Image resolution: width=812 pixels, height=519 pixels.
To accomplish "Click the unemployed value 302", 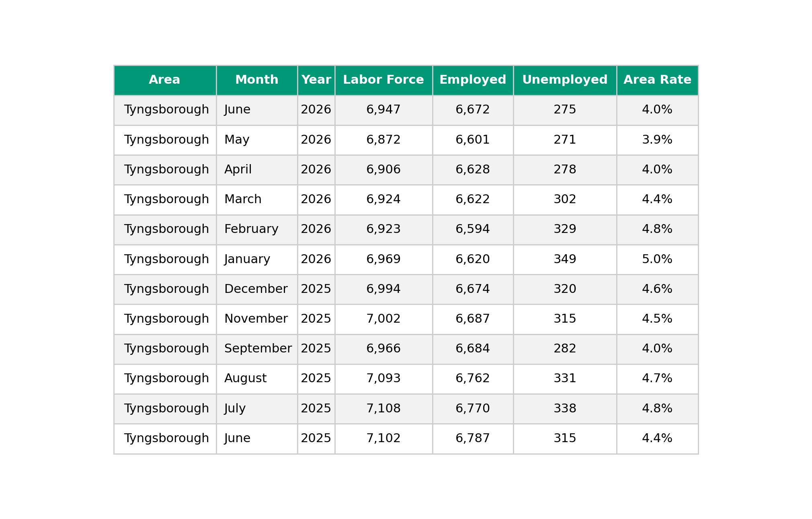I will click(565, 200).
